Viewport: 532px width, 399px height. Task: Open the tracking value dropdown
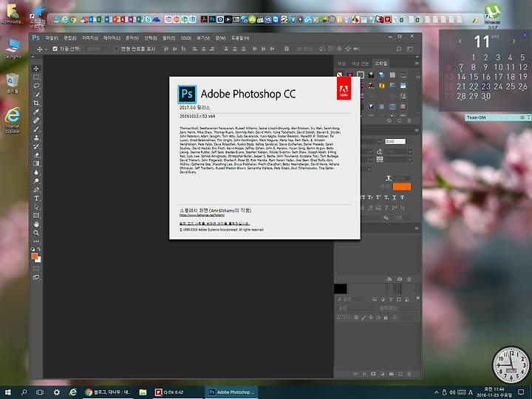pyautogui.click(x=410, y=160)
